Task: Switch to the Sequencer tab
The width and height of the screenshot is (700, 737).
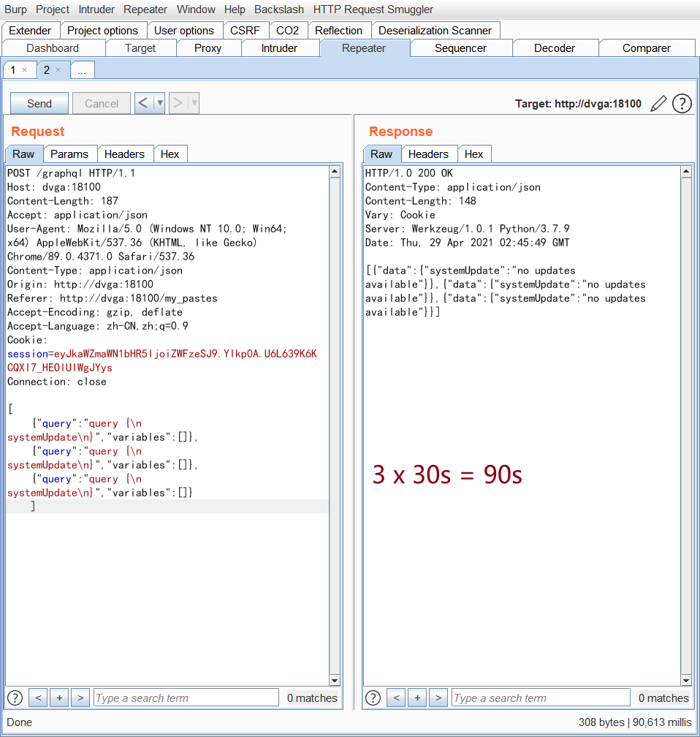Action: click(x=460, y=48)
